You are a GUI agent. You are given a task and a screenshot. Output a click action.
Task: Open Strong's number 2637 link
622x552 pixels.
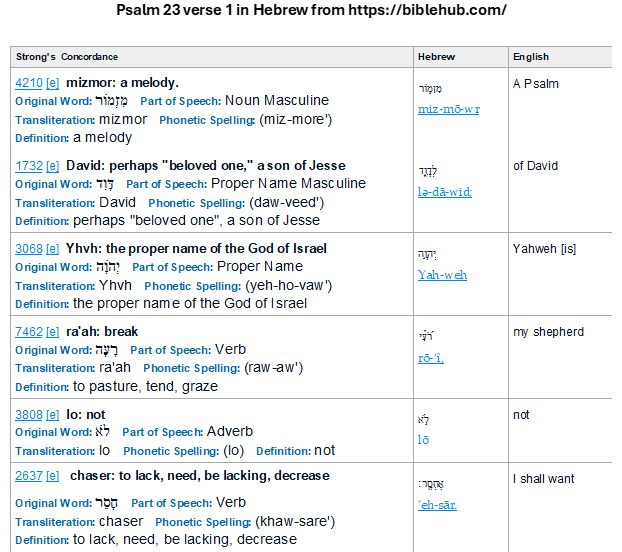[x=29, y=475]
